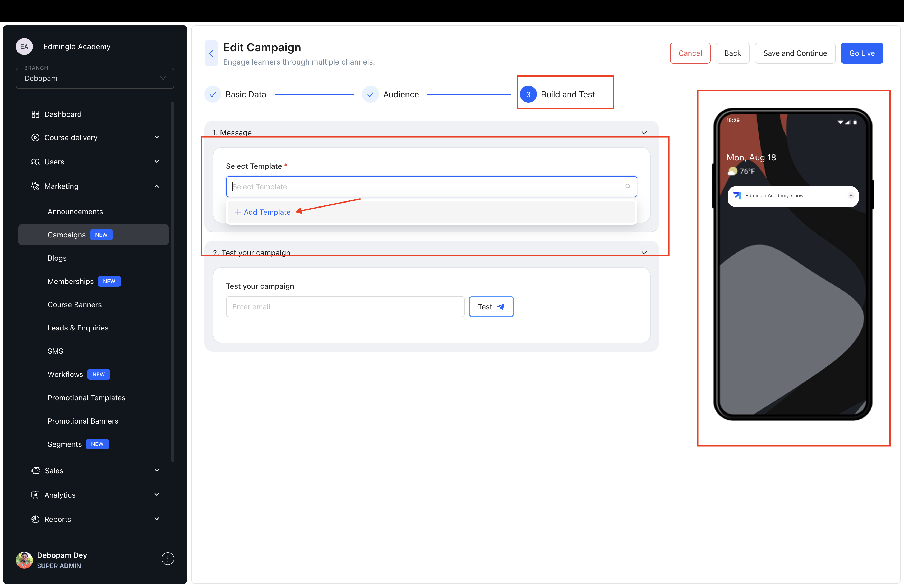Expand the Sales menu chevron

click(157, 470)
